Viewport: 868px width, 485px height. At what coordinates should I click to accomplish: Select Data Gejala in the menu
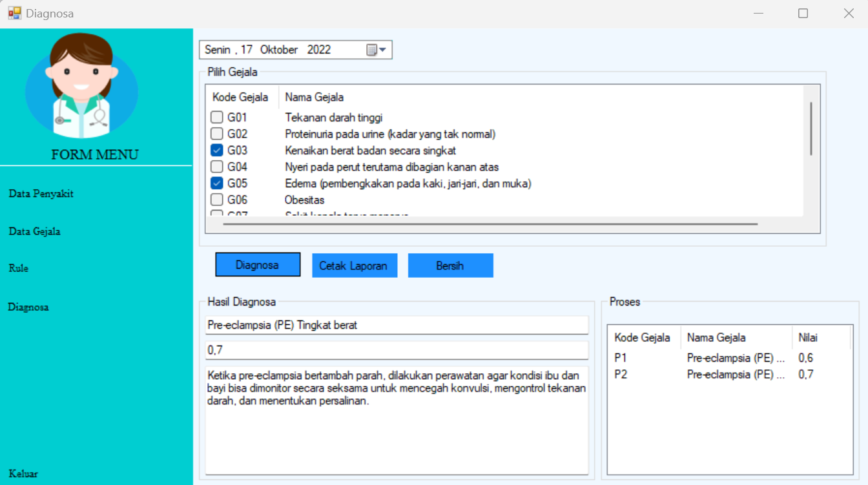(36, 231)
